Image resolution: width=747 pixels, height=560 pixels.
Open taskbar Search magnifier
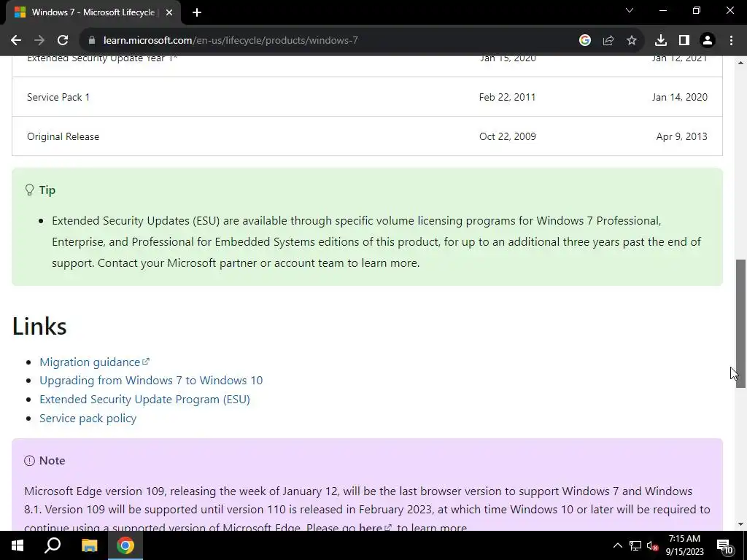coord(53,545)
